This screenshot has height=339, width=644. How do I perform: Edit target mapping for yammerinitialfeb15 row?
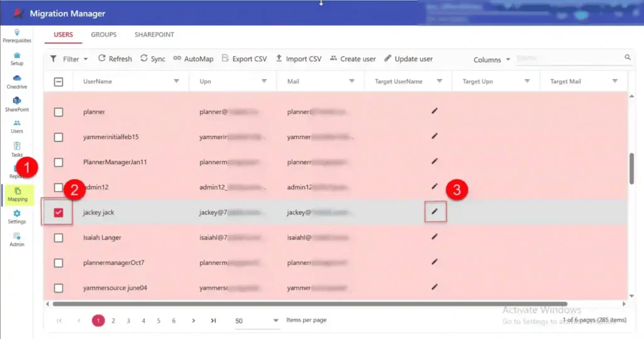pyautogui.click(x=435, y=136)
